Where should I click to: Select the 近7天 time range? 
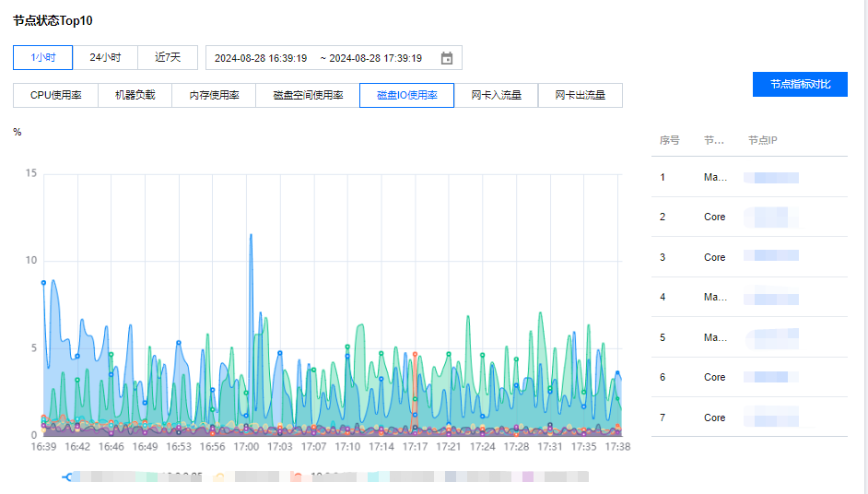pos(168,57)
